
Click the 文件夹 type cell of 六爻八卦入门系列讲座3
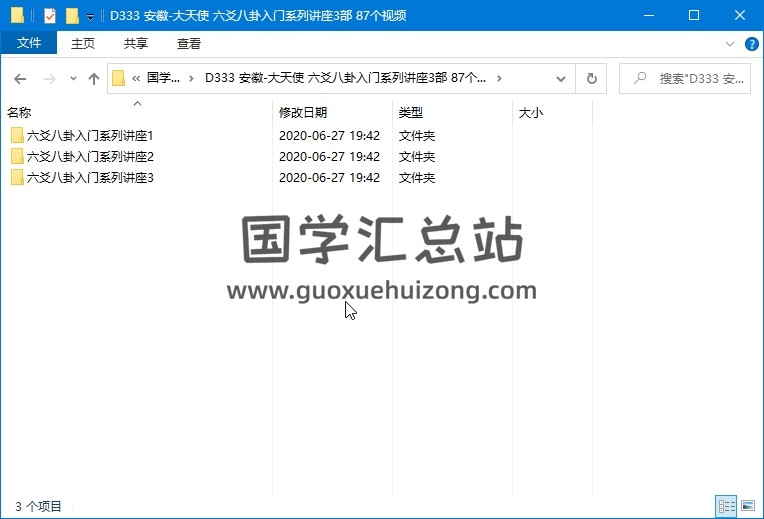417,177
